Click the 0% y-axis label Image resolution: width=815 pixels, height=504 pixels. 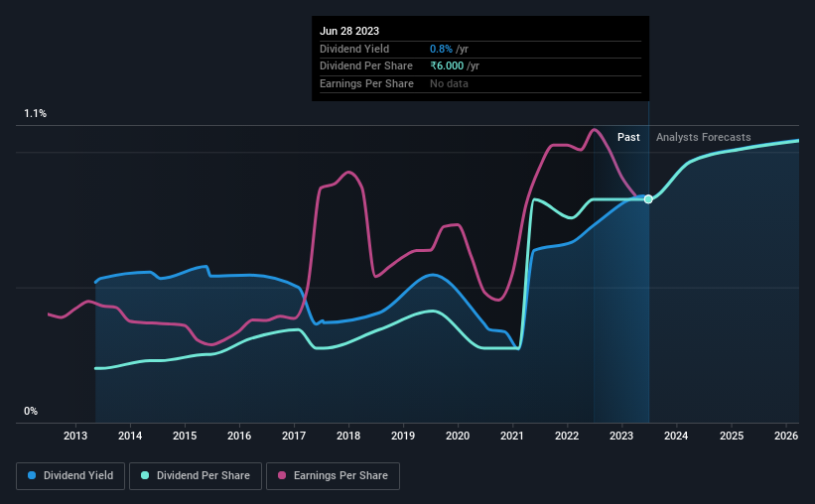[x=31, y=411]
